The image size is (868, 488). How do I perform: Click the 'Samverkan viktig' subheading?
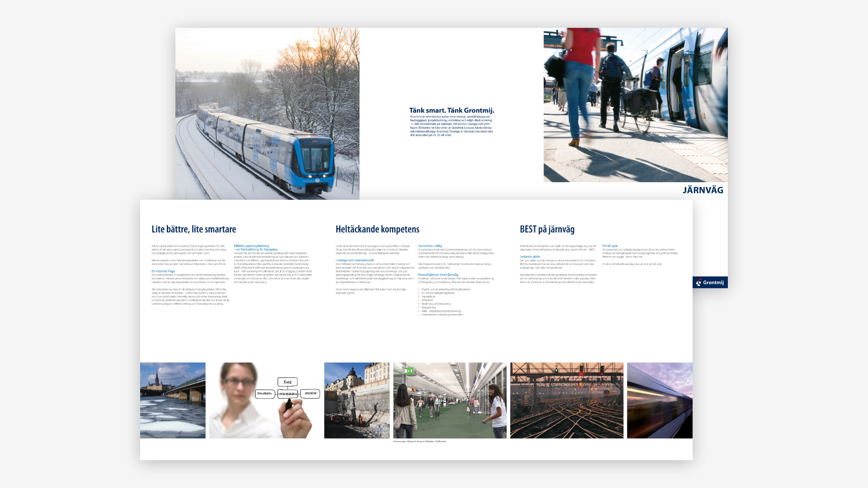[430, 246]
